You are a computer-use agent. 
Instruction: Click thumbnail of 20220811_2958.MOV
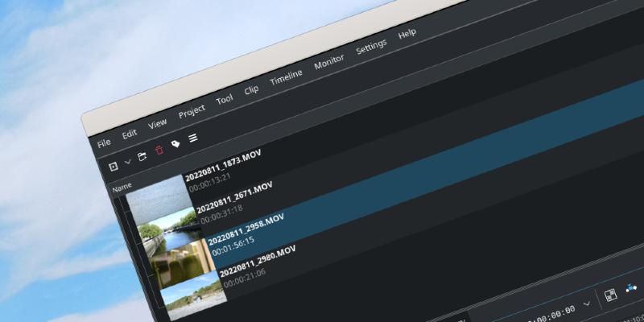[x=182, y=263]
